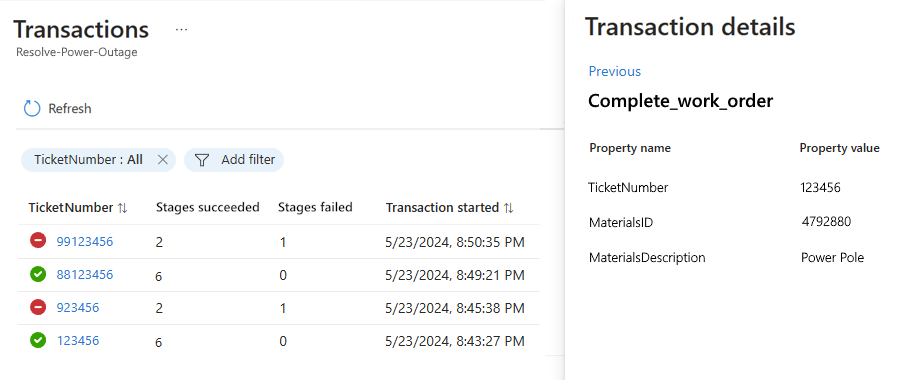The width and height of the screenshot is (900, 380).
Task: Open ticket 123456 link
Action: 77,340
